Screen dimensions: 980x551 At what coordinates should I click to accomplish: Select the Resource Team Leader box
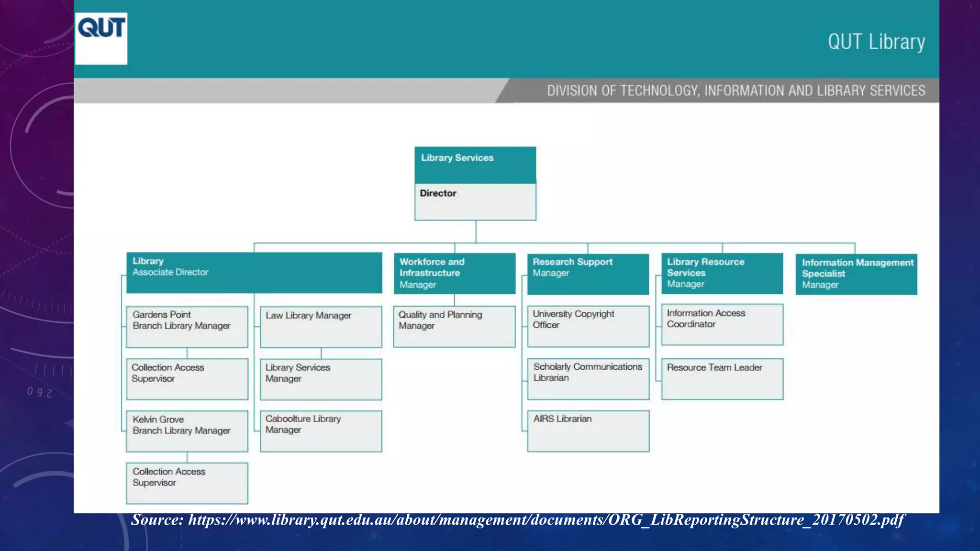click(722, 379)
